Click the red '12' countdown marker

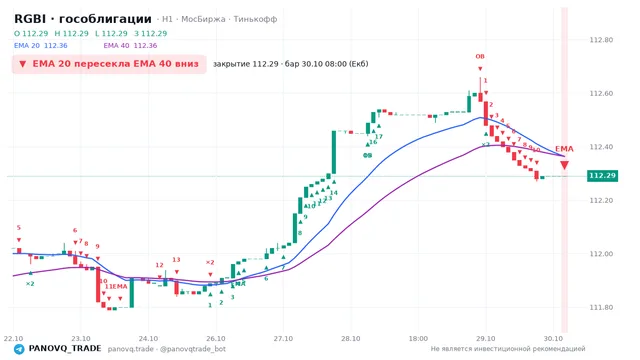[x=159, y=265]
